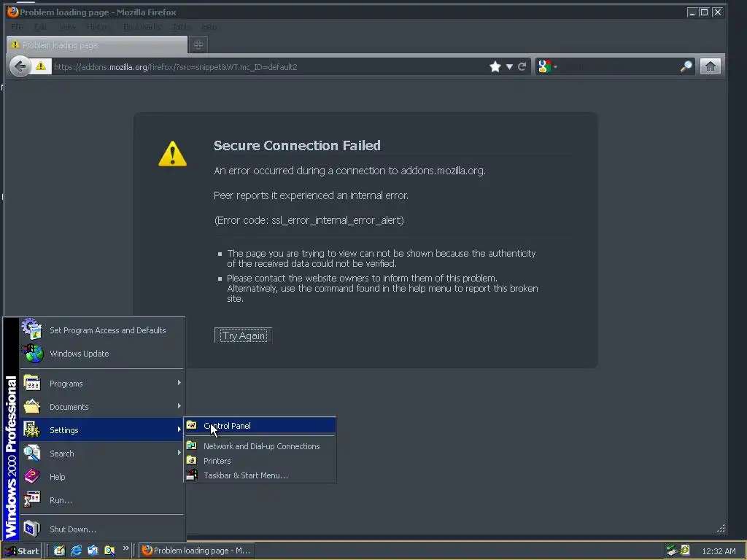The image size is (747, 560).
Task: Click the 12:32 AM clock
Action: 719,551
